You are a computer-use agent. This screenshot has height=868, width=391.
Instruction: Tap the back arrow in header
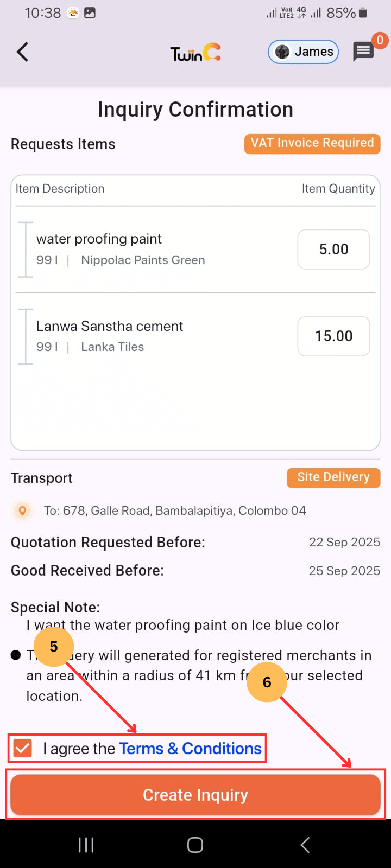coord(22,52)
